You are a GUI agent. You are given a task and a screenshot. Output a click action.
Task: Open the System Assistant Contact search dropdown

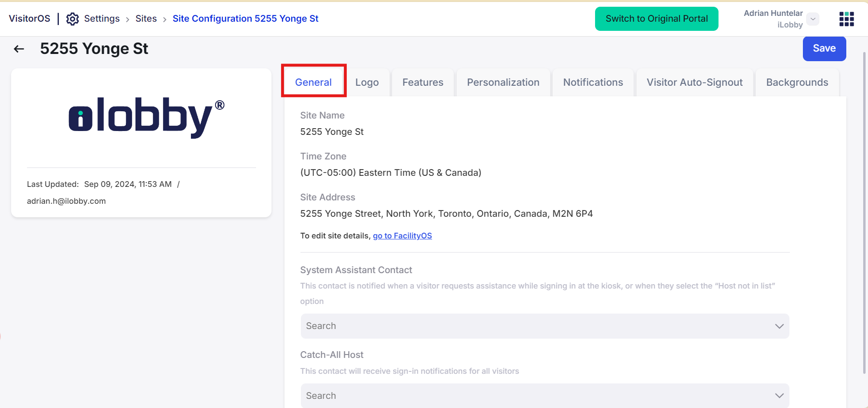(545, 326)
